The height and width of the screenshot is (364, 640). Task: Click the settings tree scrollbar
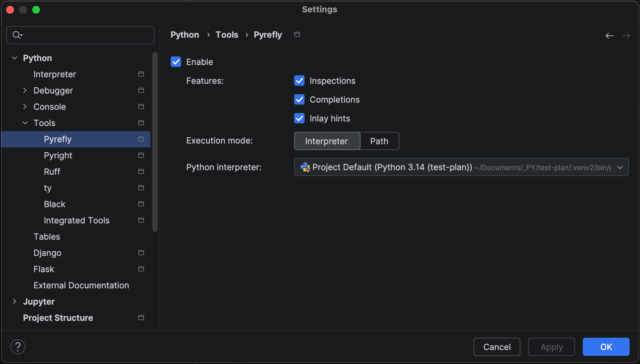coord(155,142)
